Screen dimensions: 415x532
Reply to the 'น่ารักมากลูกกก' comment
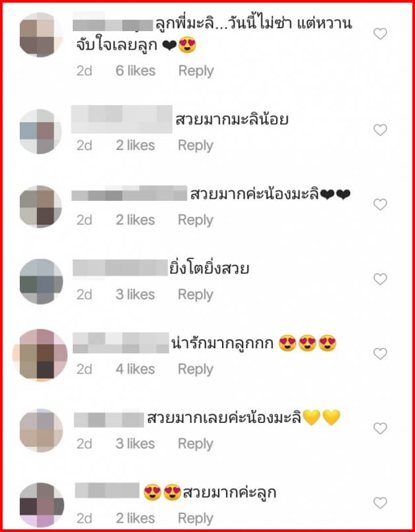(x=196, y=369)
